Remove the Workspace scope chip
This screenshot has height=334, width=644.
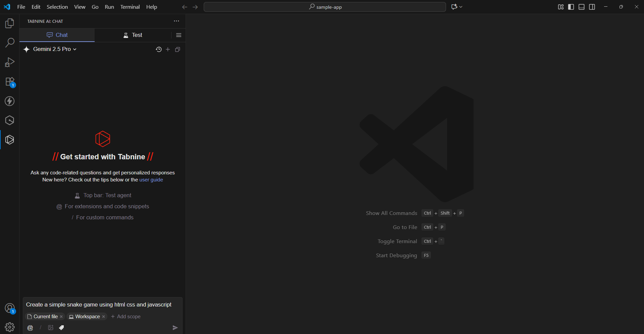104,317
